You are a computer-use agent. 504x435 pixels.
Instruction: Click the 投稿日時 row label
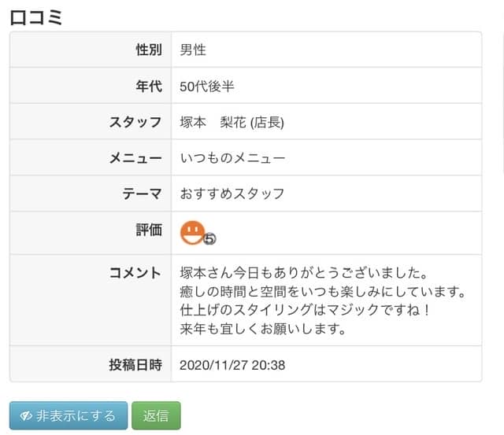click(x=135, y=365)
